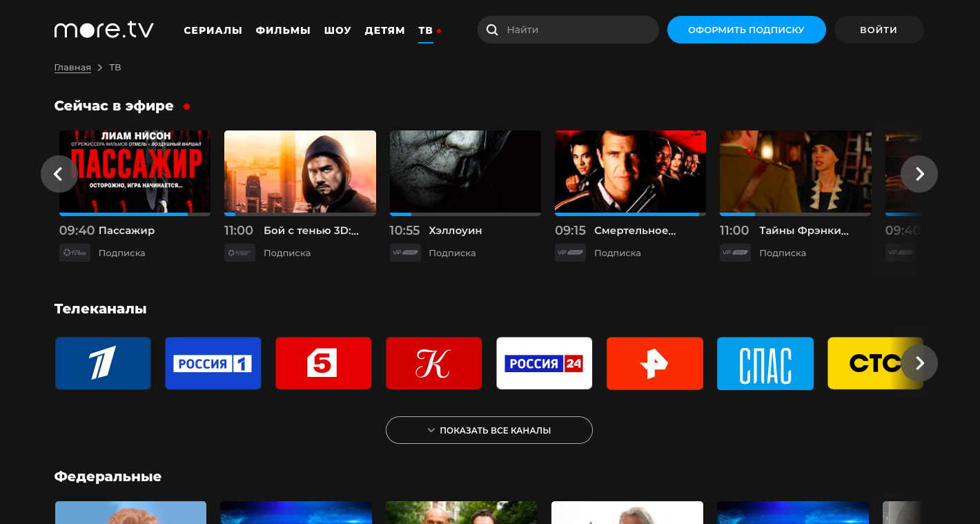
Task: Click the 10:55 start time
Action: [404, 231]
